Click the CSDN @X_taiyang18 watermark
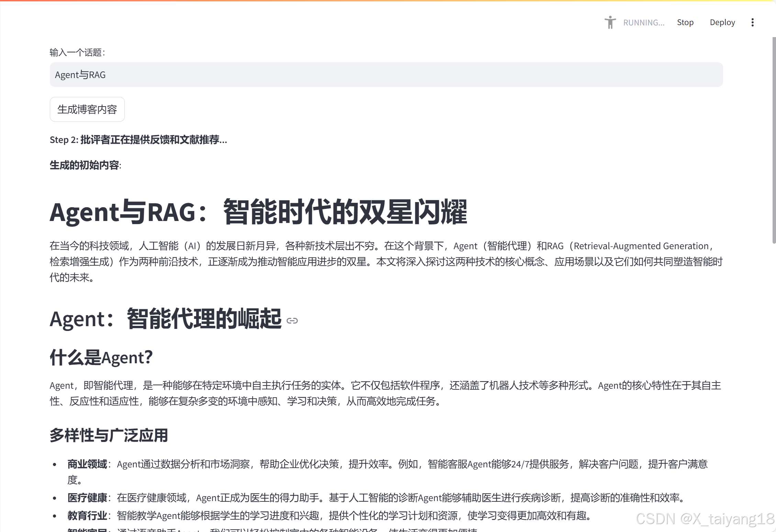 [x=705, y=519]
